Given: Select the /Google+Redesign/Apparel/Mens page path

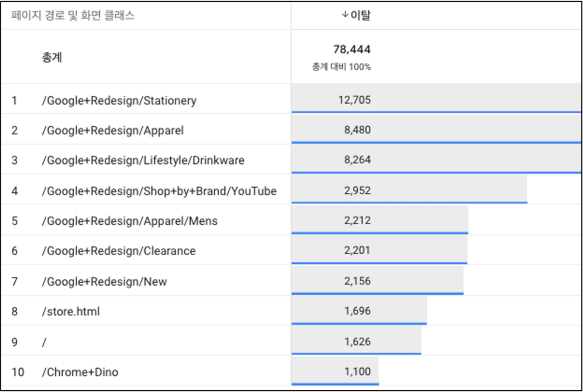Looking at the screenshot, I should [x=129, y=221].
